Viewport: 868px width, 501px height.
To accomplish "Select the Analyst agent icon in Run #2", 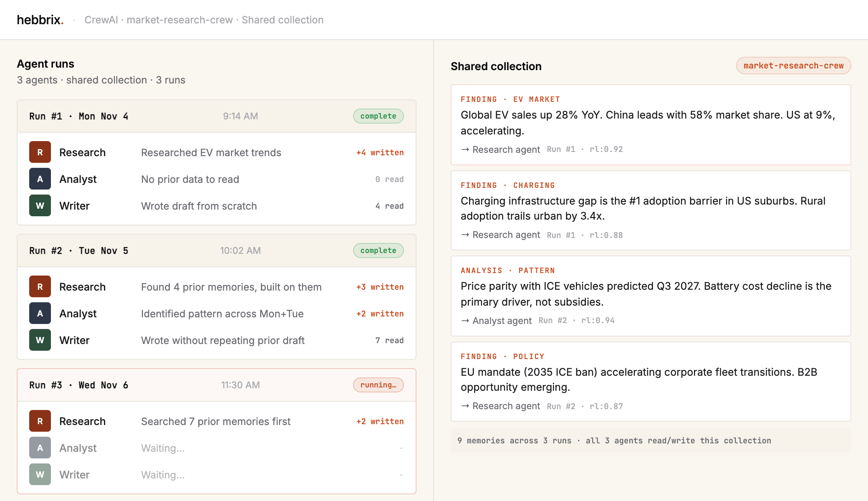I will click(40, 313).
